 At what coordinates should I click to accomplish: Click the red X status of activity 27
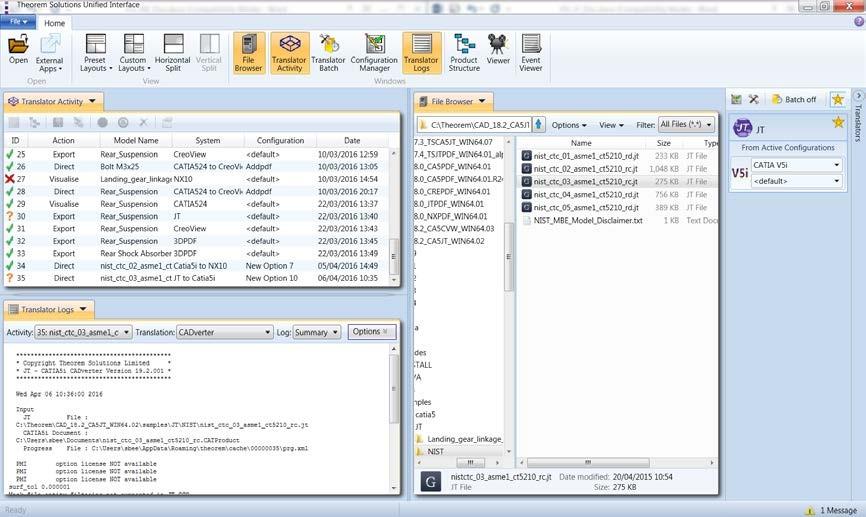coord(9,179)
